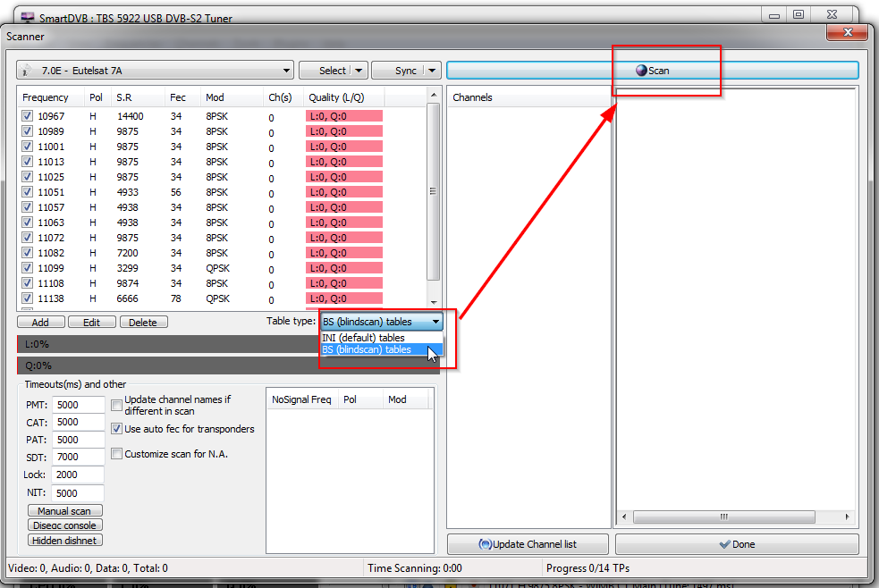Viewport: 879px width, 588px height.
Task: Click the CAT timeout field
Action: (x=79, y=423)
